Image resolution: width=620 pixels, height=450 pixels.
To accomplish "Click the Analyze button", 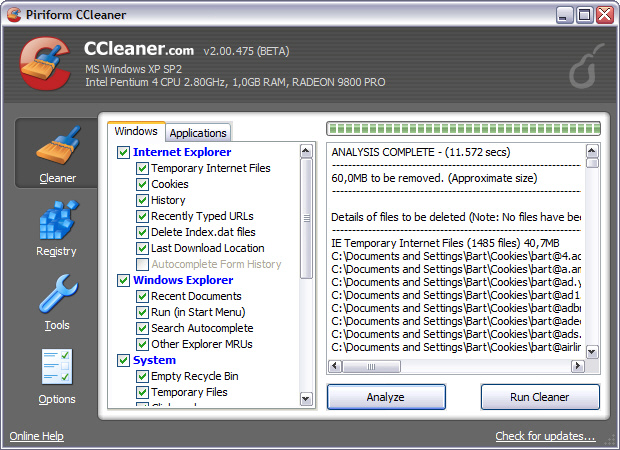I will tap(386, 397).
